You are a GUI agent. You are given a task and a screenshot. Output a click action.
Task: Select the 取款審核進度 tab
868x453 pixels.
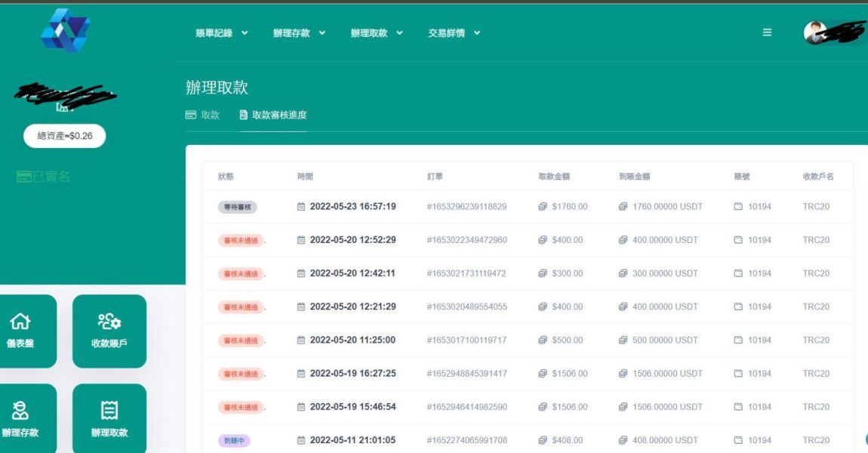(x=273, y=116)
